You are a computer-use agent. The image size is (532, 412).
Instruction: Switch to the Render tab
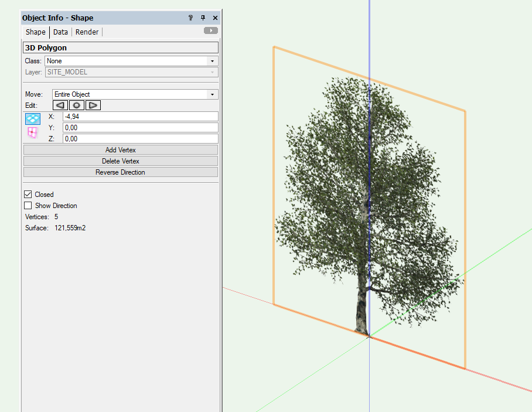coord(87,32)
